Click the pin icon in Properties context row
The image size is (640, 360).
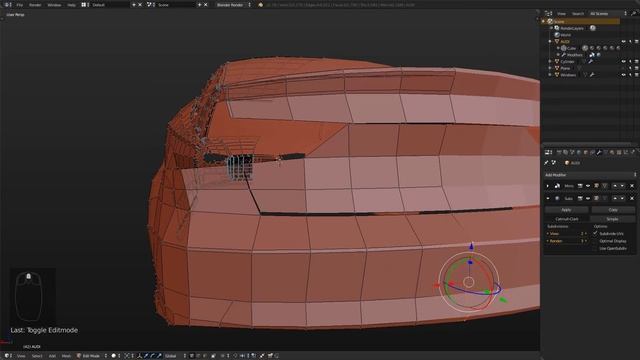coord(547,162)
